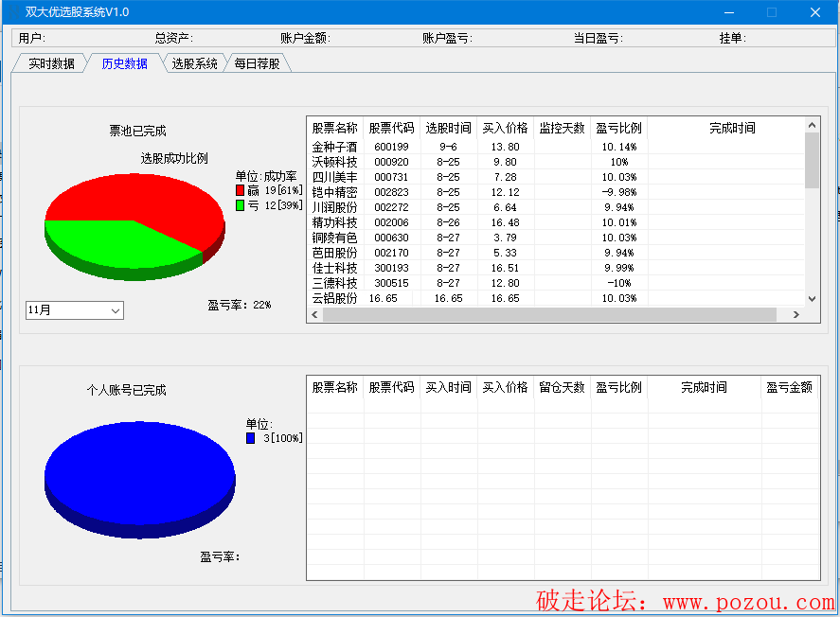Click buy price 3.79
Image resolution: width=840 pixels, height=617 pixels.
click(x=505, y=238)
